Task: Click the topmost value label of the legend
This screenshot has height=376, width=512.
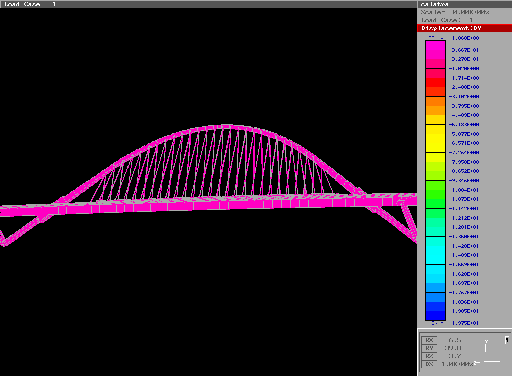Action: [465, 38]
